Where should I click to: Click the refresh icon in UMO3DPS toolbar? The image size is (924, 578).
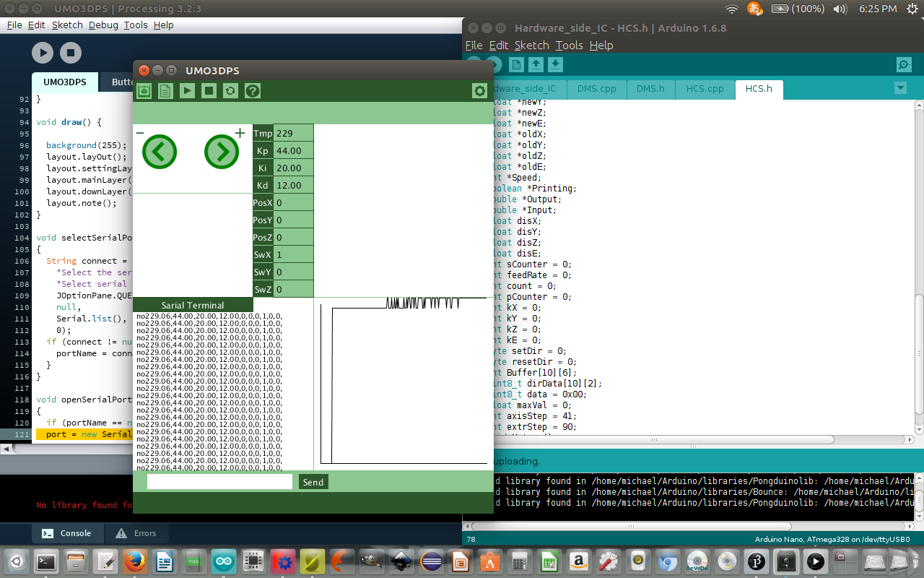point(230,91)
